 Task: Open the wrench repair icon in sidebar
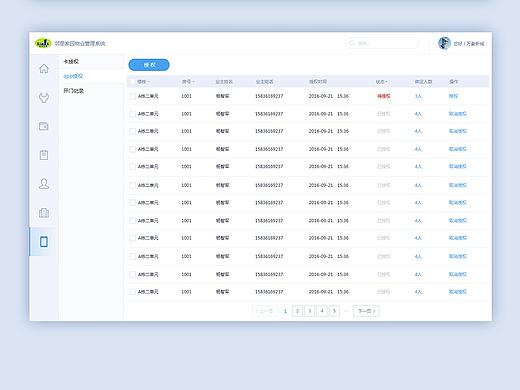pyautogui.click(x=44, y=98)
